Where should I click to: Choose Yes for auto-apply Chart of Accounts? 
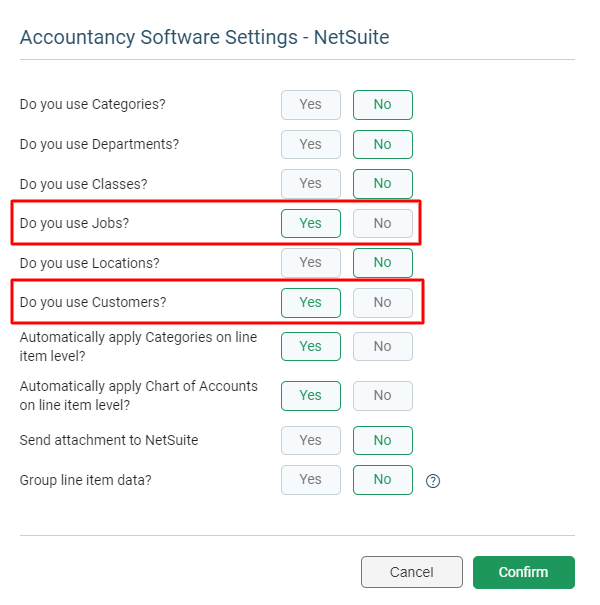point(311,396)
